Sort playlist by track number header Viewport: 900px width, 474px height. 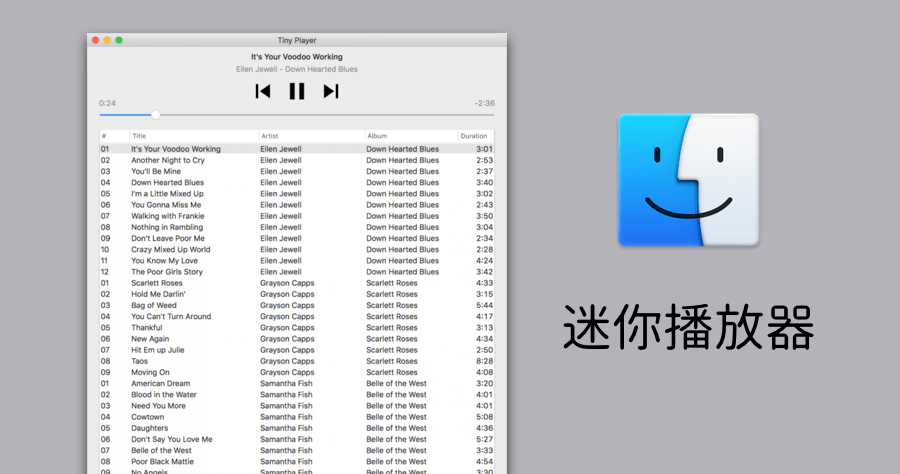(104, 136)
